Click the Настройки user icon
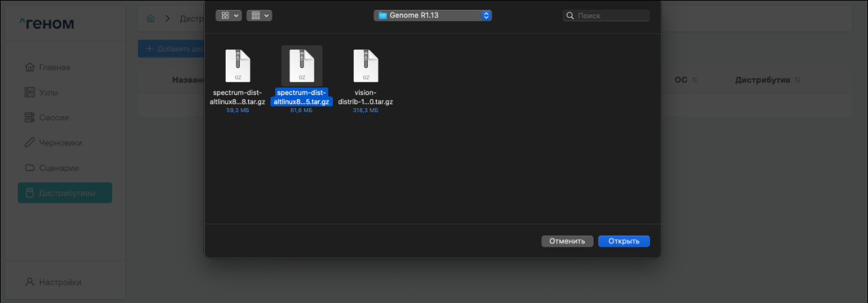The image size is (868, 303). coord(30,282)
